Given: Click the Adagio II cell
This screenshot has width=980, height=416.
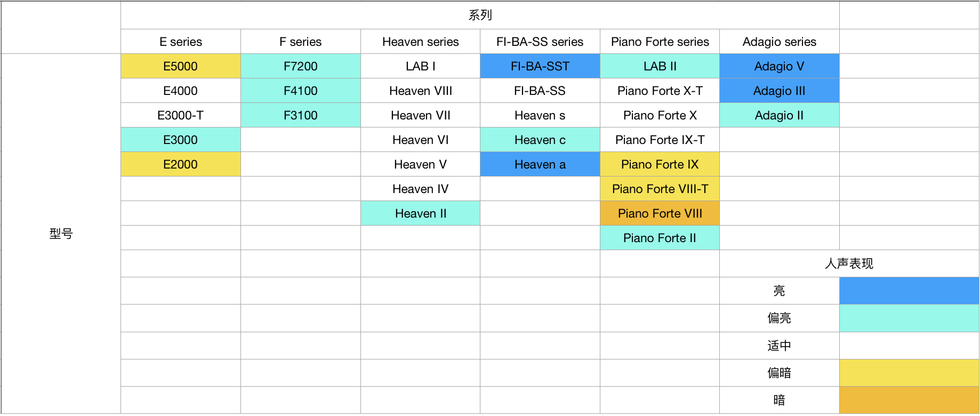Looking at the screenshot, I should [x=779, y=115].
